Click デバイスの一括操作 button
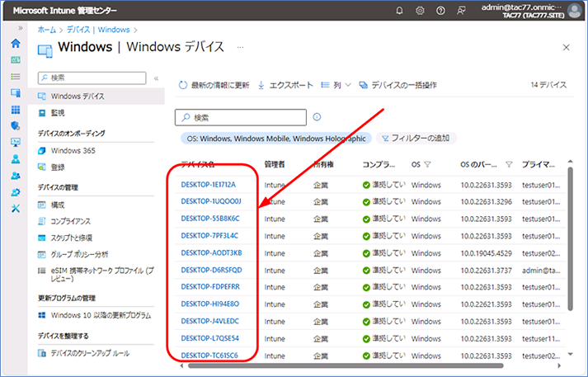 click(397, 85)
